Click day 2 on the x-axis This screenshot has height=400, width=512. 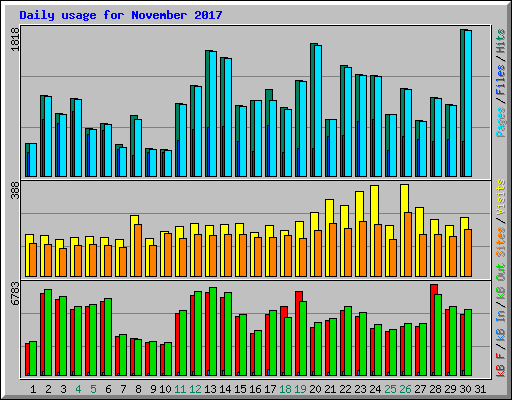pos(48,389)
